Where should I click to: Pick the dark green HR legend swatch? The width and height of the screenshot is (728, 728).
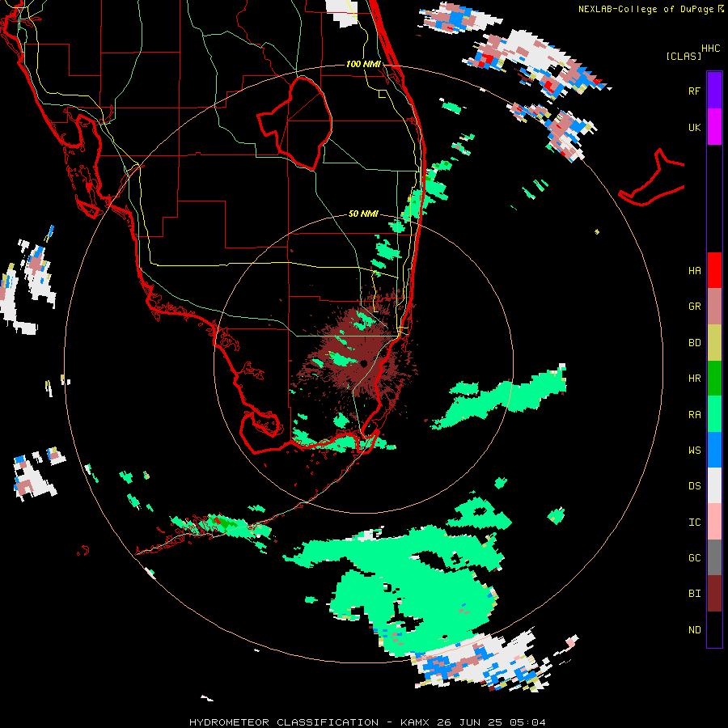[x=714, y=379]
